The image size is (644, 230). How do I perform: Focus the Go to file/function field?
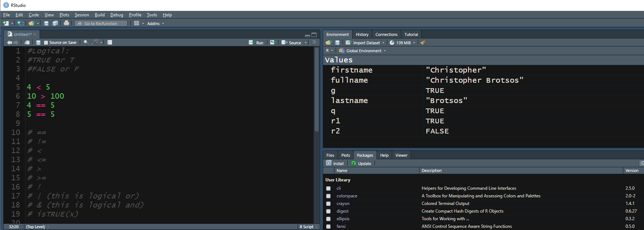[101, 23]
